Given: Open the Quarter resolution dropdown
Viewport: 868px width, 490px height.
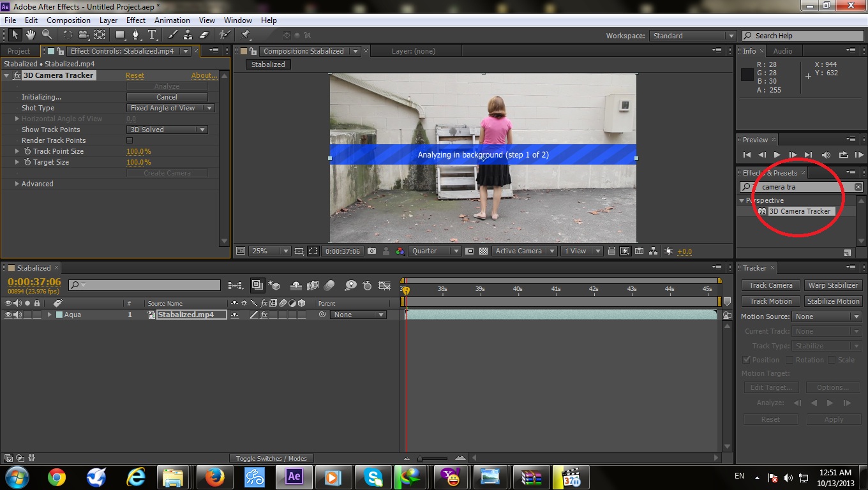Looking at the screenshot, I should tap(435, 251).
